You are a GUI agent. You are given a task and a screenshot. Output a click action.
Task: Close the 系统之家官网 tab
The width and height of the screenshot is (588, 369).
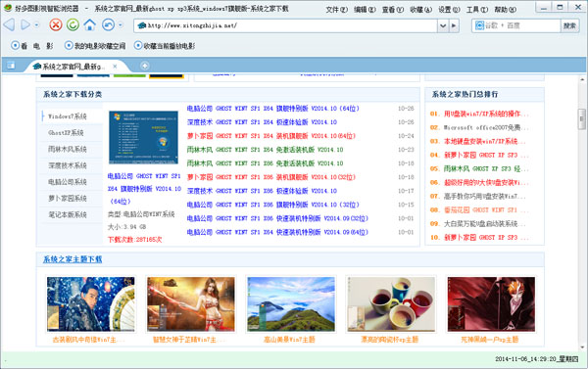click(115, 67)
